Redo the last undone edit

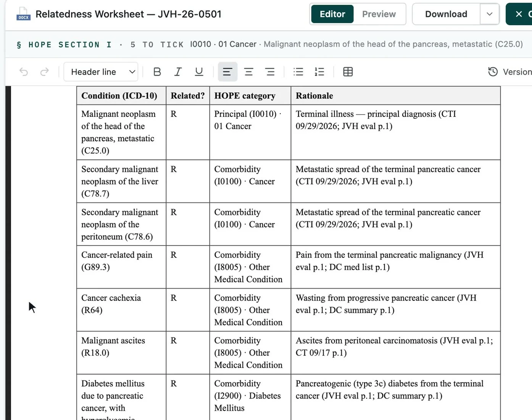click(45, 72)
